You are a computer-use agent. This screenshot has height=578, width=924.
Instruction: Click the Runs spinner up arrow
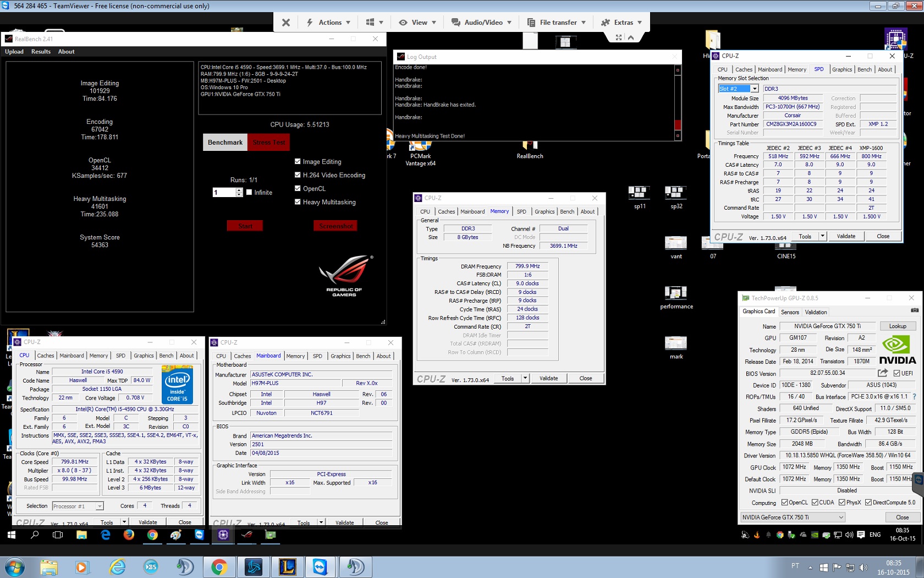(x=239, y=190)
